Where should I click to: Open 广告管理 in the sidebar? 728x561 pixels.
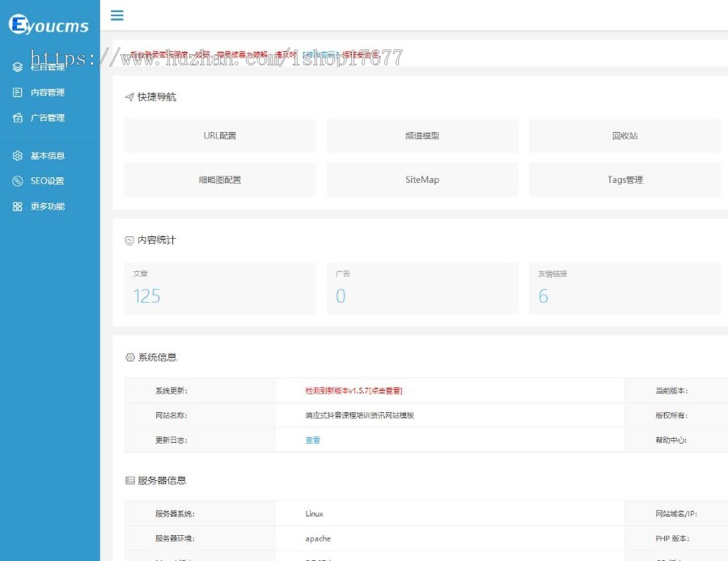click(x=49, y=117)
